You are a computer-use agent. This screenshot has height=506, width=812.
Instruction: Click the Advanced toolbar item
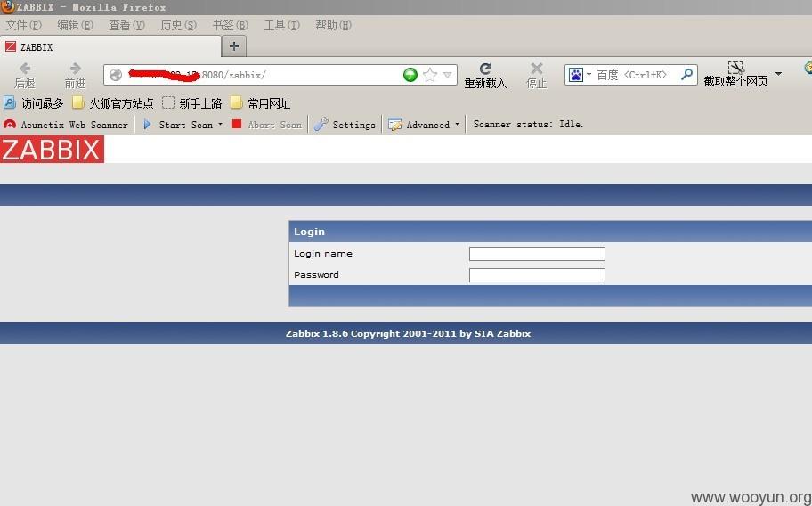point(419,125)
